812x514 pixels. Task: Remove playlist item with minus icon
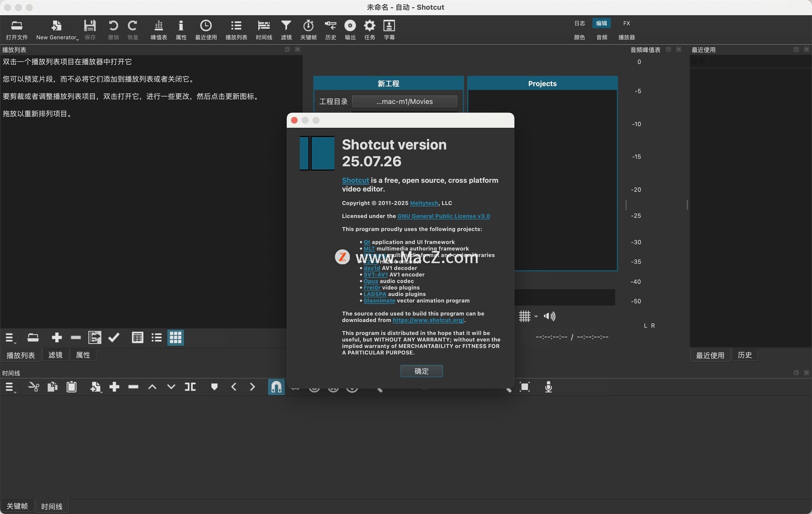point(76,337)
